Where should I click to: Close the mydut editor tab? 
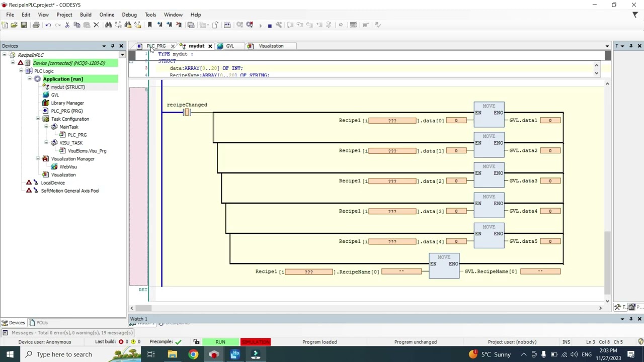tap(210, 46)
